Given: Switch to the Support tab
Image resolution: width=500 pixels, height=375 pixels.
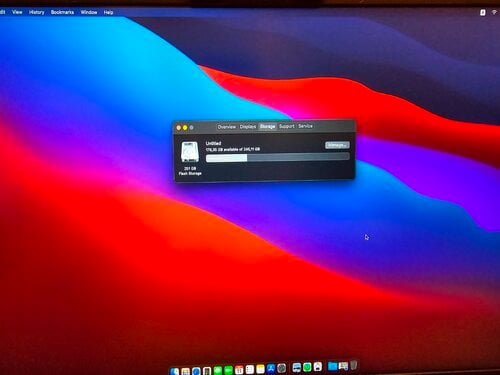Looking at the screenshot, I should (287, 126).
